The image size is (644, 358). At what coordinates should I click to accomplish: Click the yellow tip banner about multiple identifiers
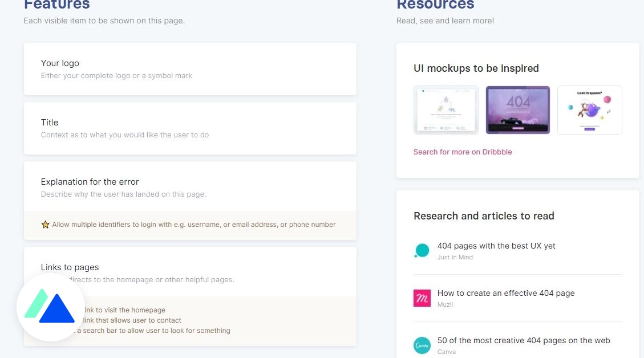pos(190,224)
